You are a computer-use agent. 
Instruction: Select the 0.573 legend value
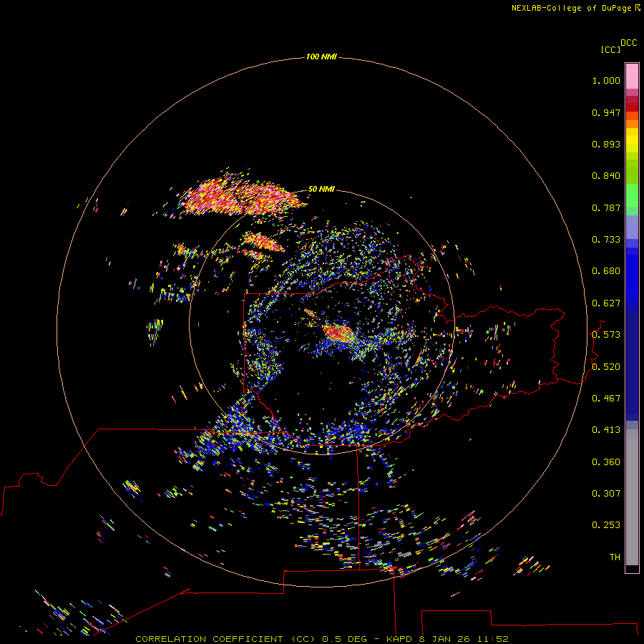tap(606, 335)
